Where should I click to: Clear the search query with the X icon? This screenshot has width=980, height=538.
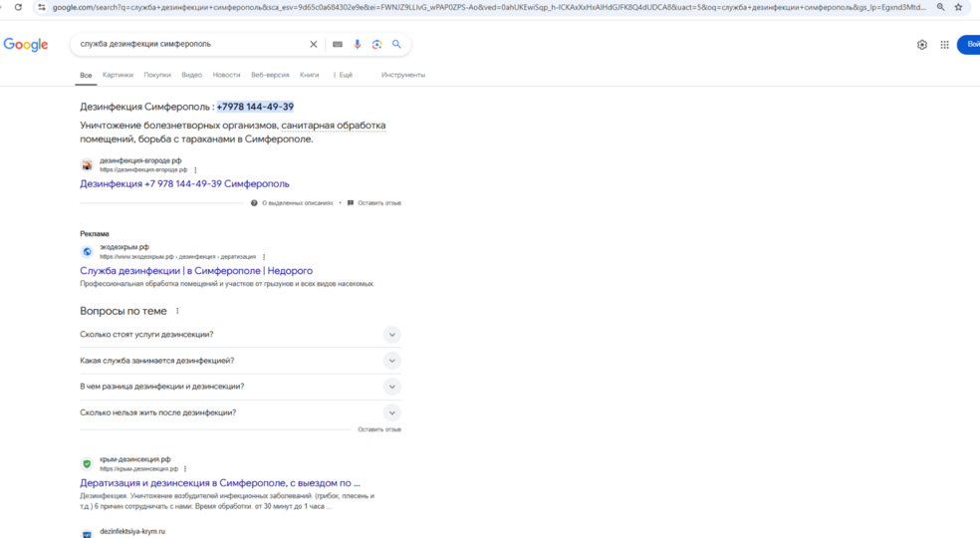click(313, 45)
